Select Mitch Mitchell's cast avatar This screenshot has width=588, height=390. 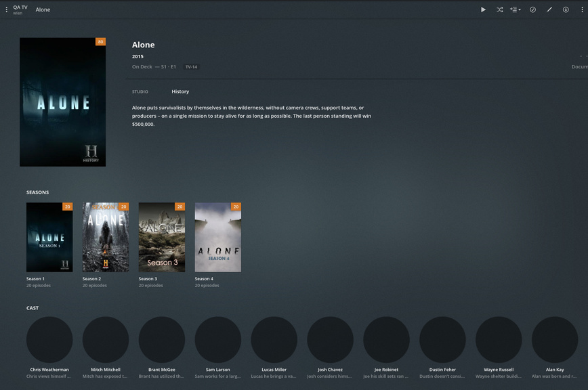pyautogui.click(x=106, y=340)
